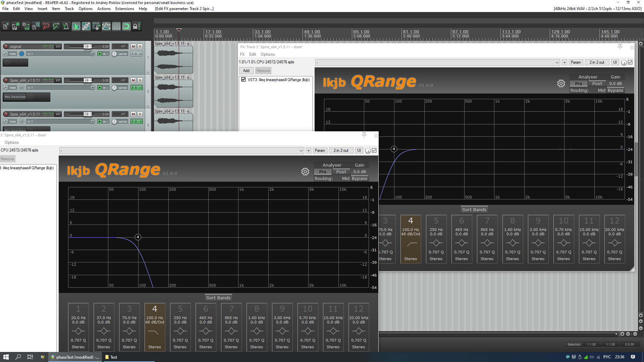Invert phase on the original track
Screen dimensions: 644x362
point(22,54)
